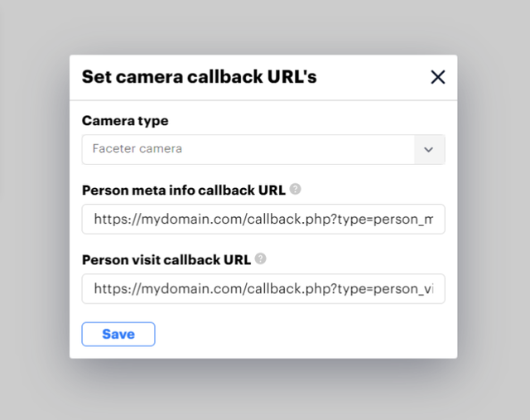Viewport: 530px width, 420px height.
Task: Select the Person meta info callback URL label
Action: point(184,191)
